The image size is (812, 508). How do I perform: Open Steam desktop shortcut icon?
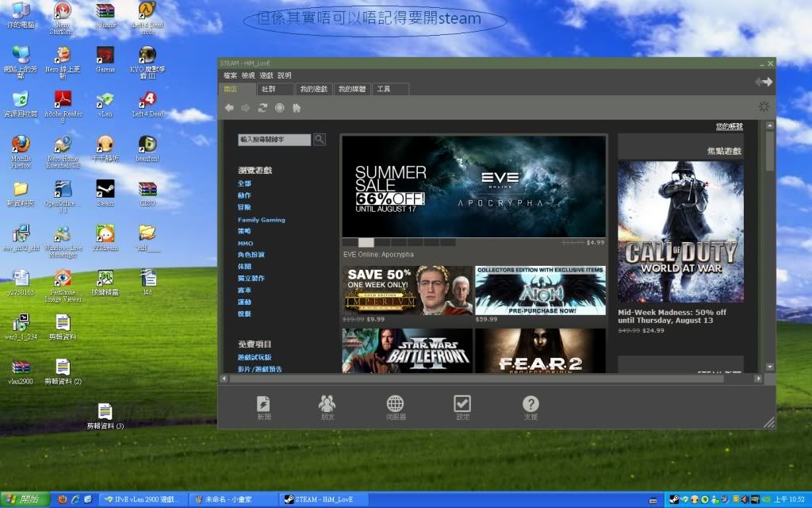pos(105,194)
